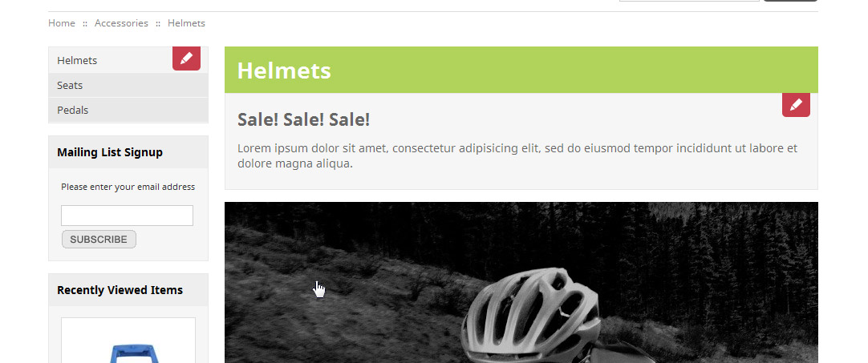
Task: Click the Lorem ipsum description paragraph
Action: (x=517, y=156)
